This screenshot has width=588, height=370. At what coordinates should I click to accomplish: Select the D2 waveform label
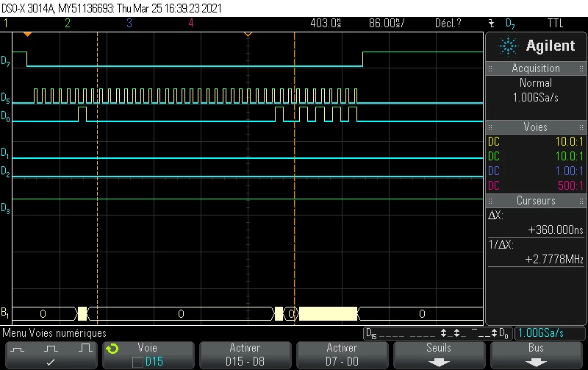click(x=5, y=171)
